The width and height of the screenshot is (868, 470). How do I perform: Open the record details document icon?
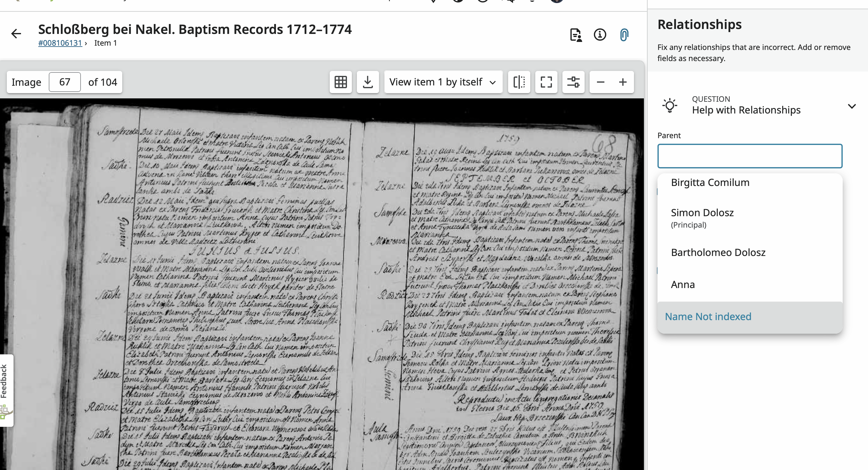point(575,35)
